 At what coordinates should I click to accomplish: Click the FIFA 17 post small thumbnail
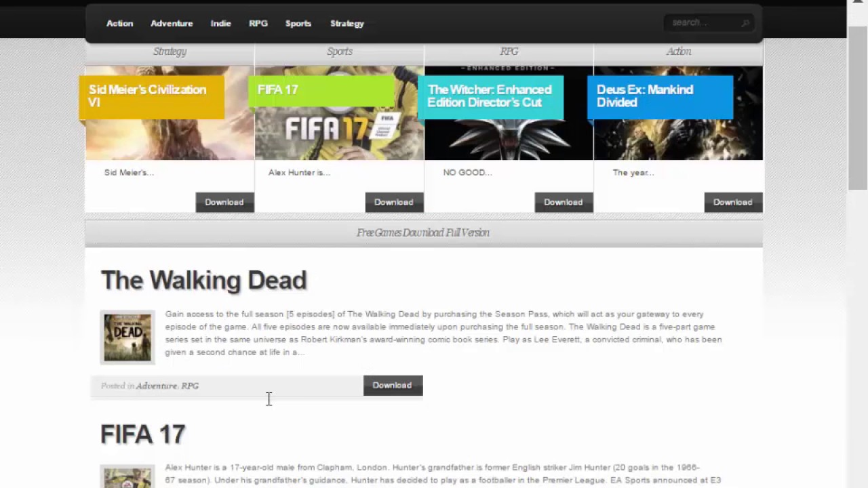[127, 477]
